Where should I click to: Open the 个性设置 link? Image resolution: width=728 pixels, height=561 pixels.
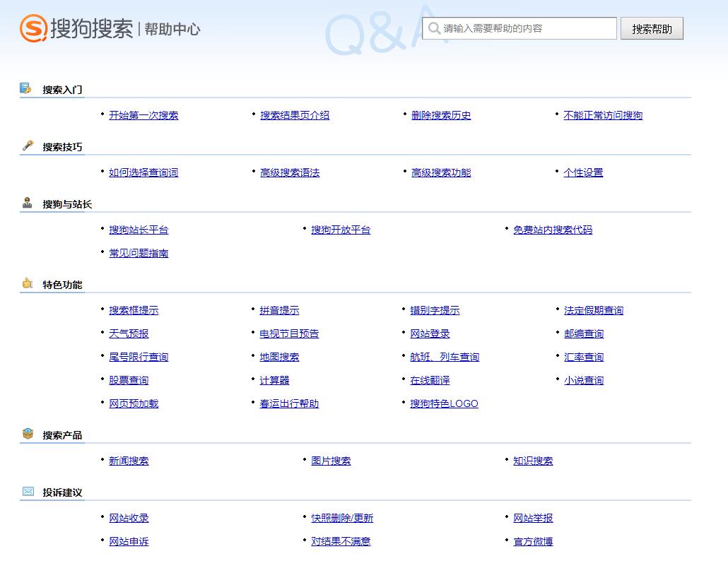[583, 172]
